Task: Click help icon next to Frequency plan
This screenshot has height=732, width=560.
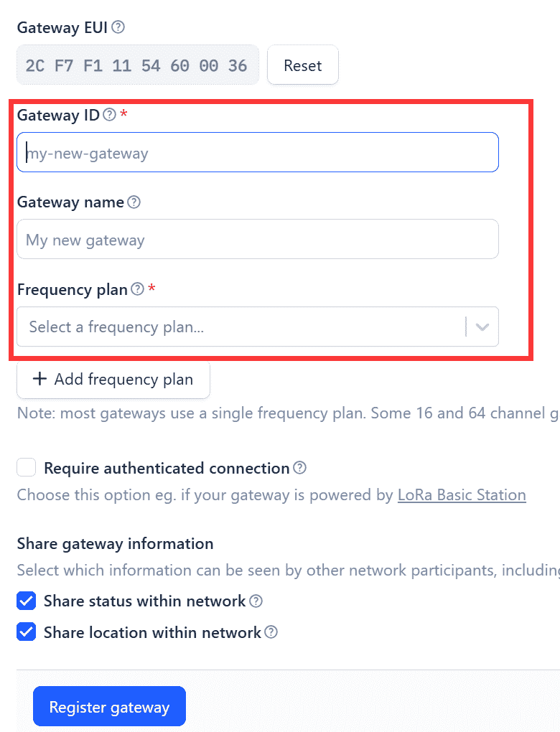Action: (x=137, y=289)
